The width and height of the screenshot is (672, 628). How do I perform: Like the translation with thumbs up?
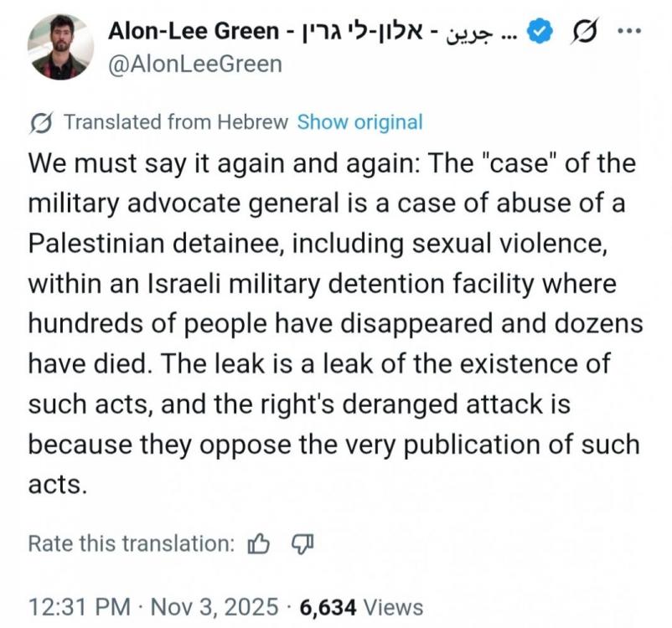click(259, 544)
